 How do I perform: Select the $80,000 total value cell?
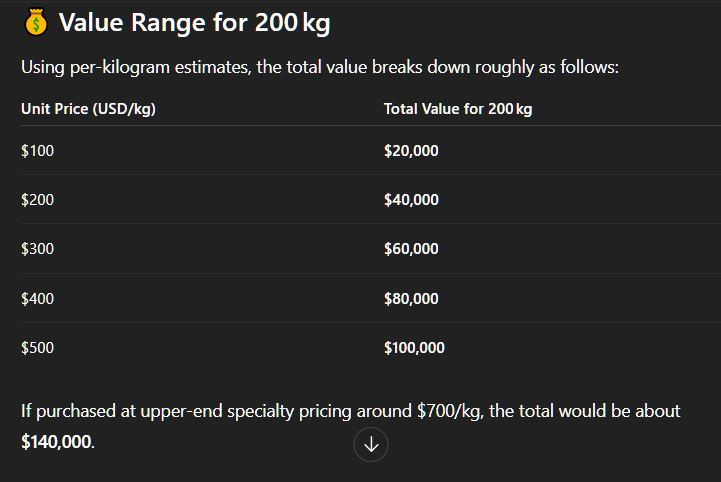pos(411,298)
